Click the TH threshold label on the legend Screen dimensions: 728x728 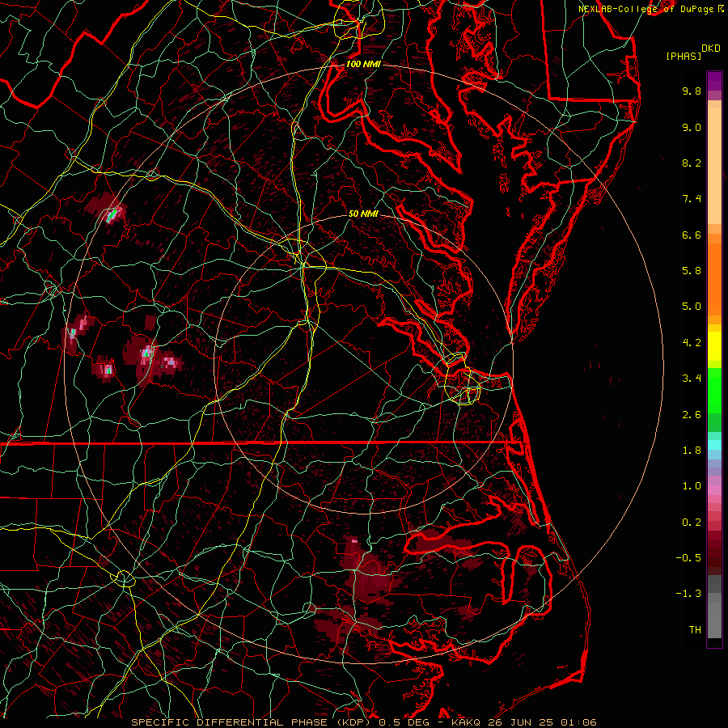click(x=695, y=629)
